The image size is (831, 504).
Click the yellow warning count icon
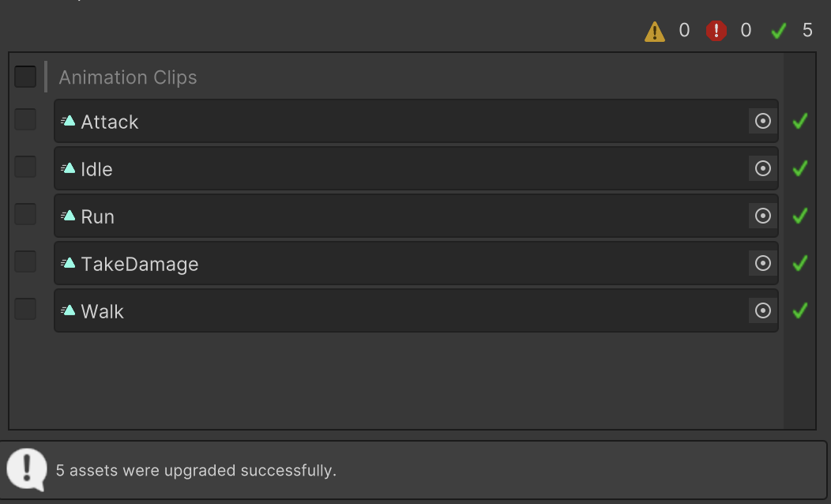[655, 32]
